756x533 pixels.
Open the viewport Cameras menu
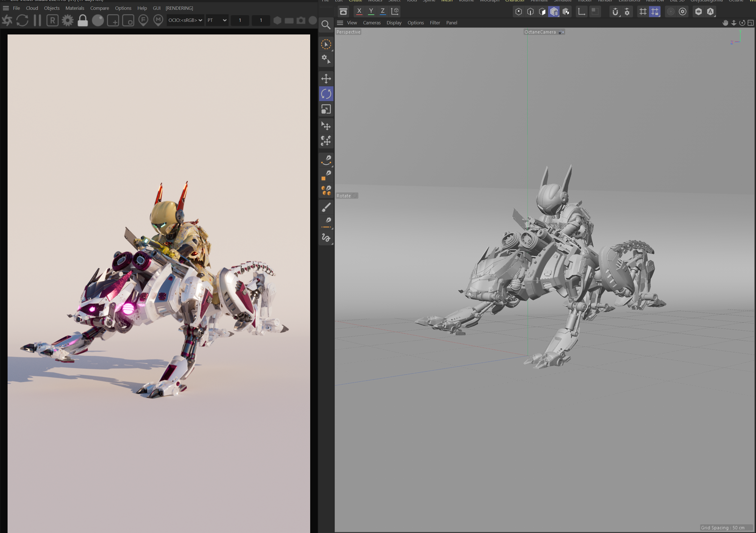[372, 23]
